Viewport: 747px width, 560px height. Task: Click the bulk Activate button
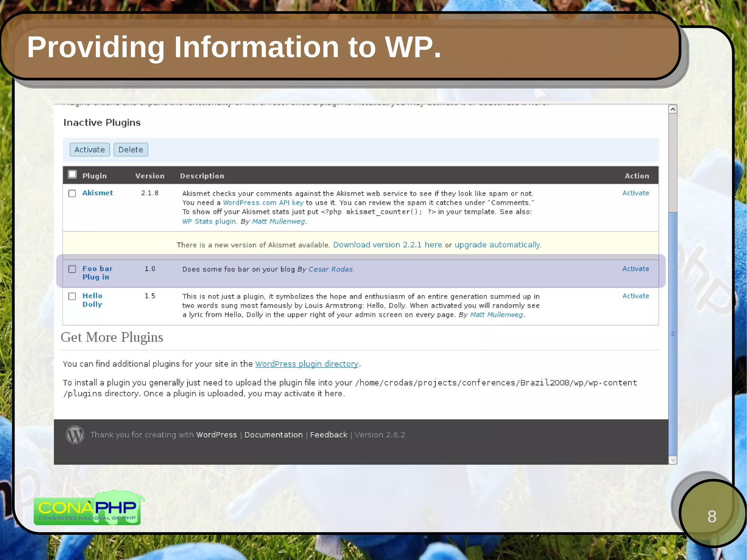90,150
